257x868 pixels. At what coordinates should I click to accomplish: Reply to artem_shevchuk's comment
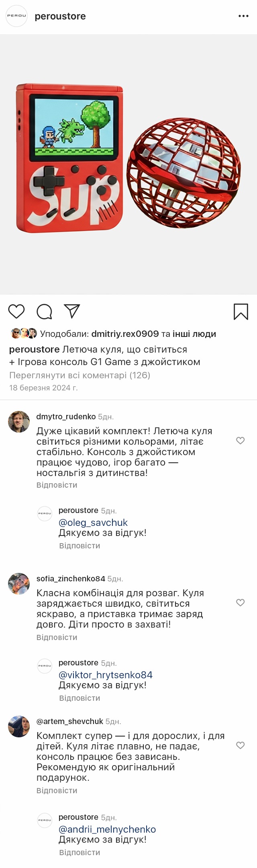click(x=57, y=790)
